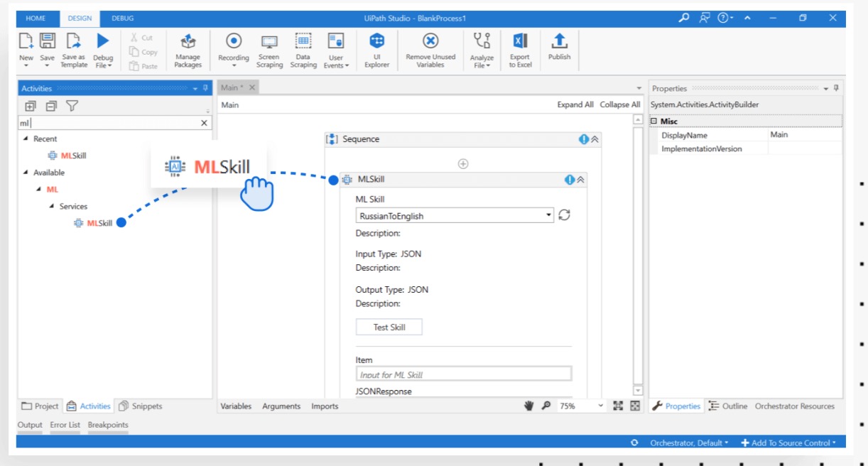The width and height of the screenshot is (868, 466).
Task: Switch to DESIGN ribbon tab
Action: pos(80,18)
